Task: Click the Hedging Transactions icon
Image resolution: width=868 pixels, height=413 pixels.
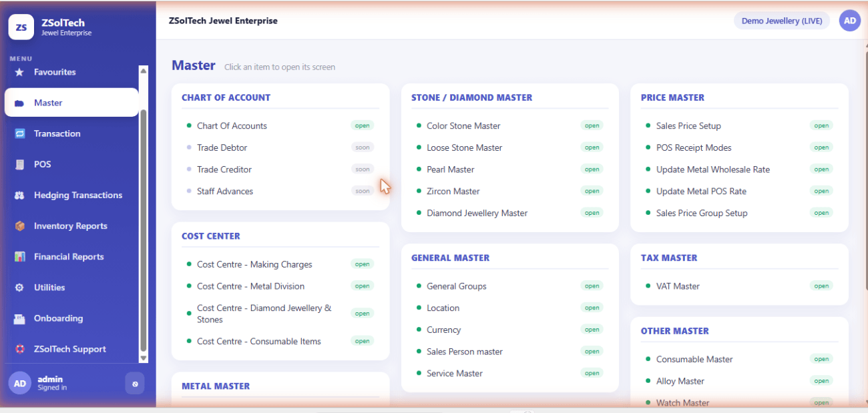Action: point(19,195)
